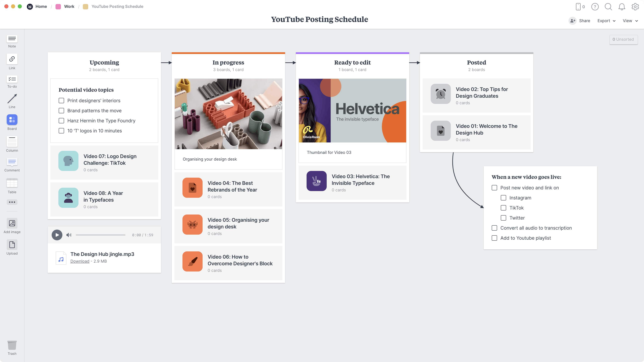Check 'Add to Youtube playlist'
The image size is (644, 362).
[x=494, y=238]
